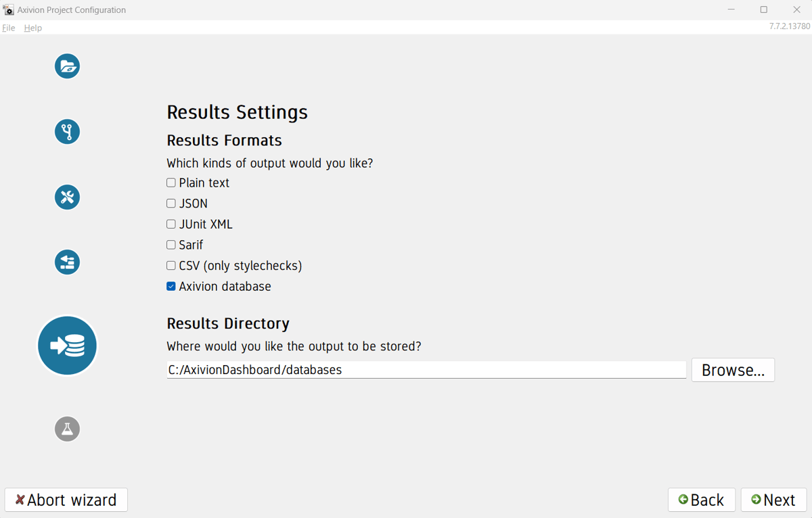Click the database results step icon

pos(67,346)
